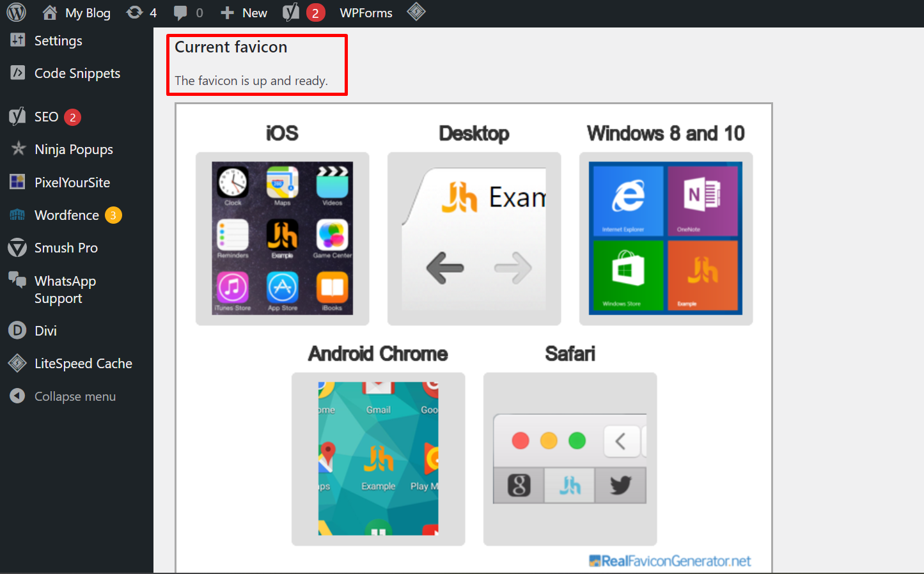Click the Settings sidebar icon
The width and height of the screenshot is (924, 574).
coord(18,40)
